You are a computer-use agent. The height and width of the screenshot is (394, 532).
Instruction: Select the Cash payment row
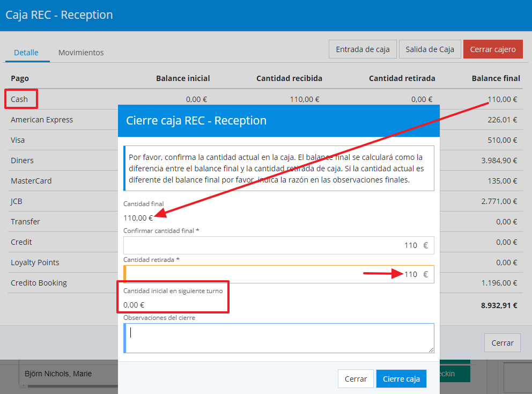19,99
